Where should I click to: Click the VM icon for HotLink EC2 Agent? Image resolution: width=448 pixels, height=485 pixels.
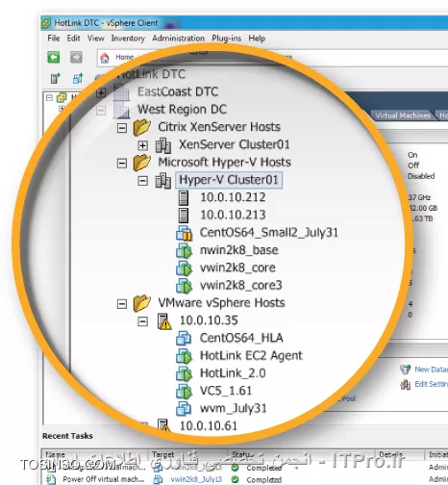pyautogui.click(x=185, y=356)
